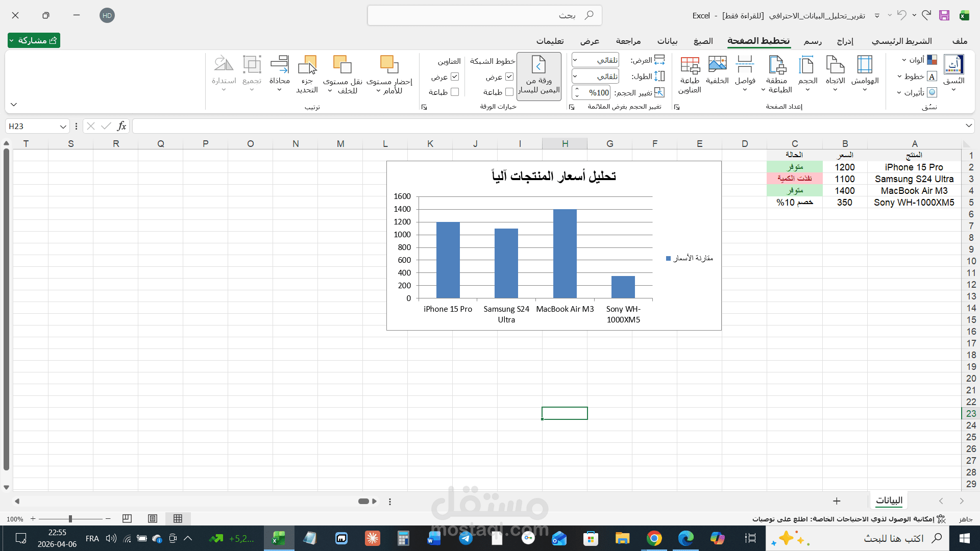
Task: Open File Explorer from the taskbar
Action: [x=622, y=538]
